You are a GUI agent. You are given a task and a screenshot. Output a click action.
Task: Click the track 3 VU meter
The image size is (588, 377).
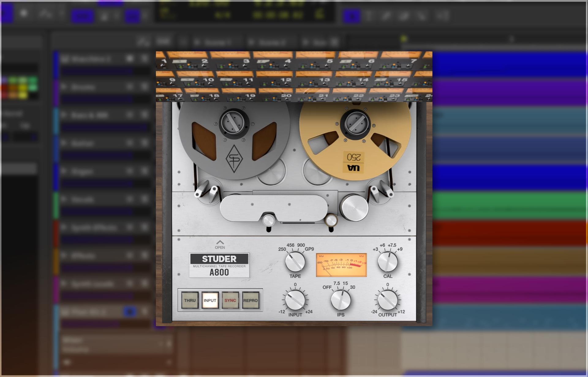[230, 55]
